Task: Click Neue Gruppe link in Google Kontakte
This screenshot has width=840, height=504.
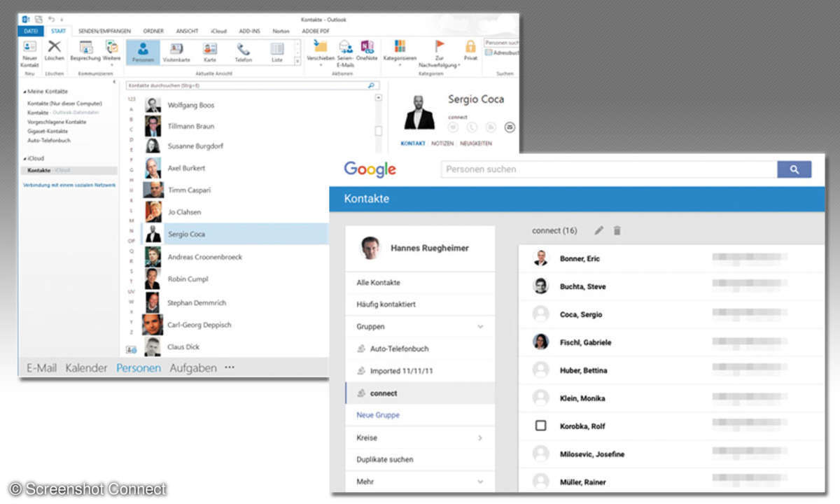Action: (x=378, y=415)
